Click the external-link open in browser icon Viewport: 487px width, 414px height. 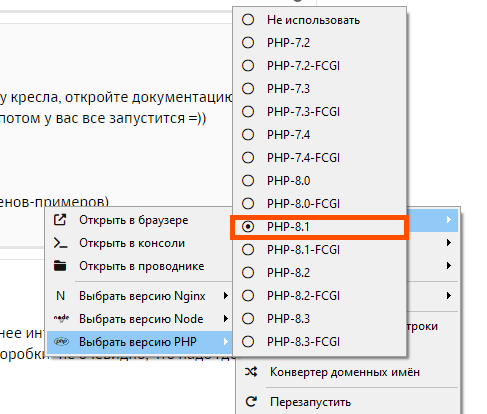pyautogui.click(x=60, y=220)
